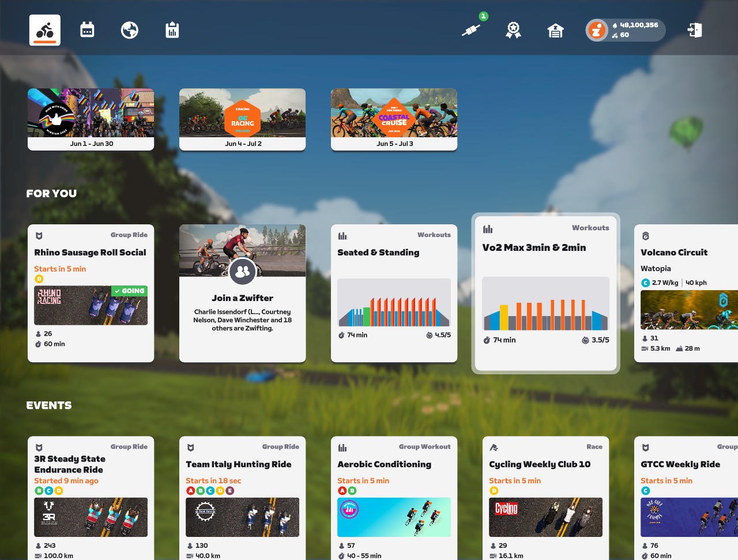Open the Join a Zwifter card
Screen dimensions: 738x560
(242, 293)
